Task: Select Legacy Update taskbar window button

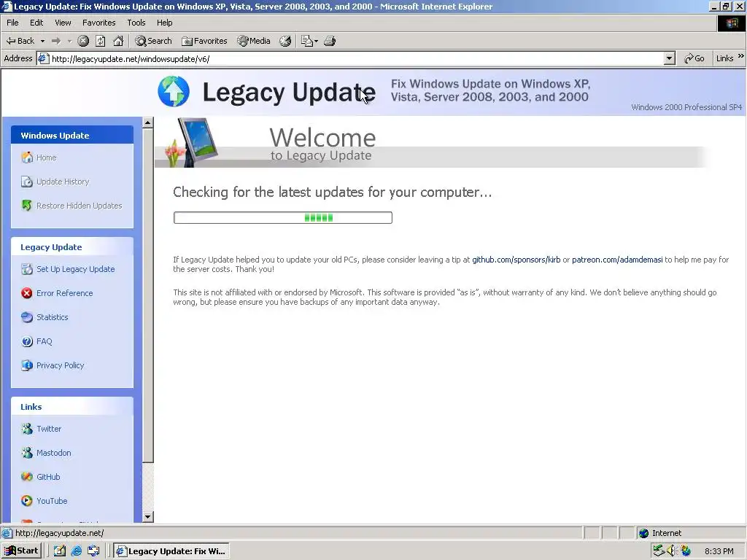Action: point(172,551)
